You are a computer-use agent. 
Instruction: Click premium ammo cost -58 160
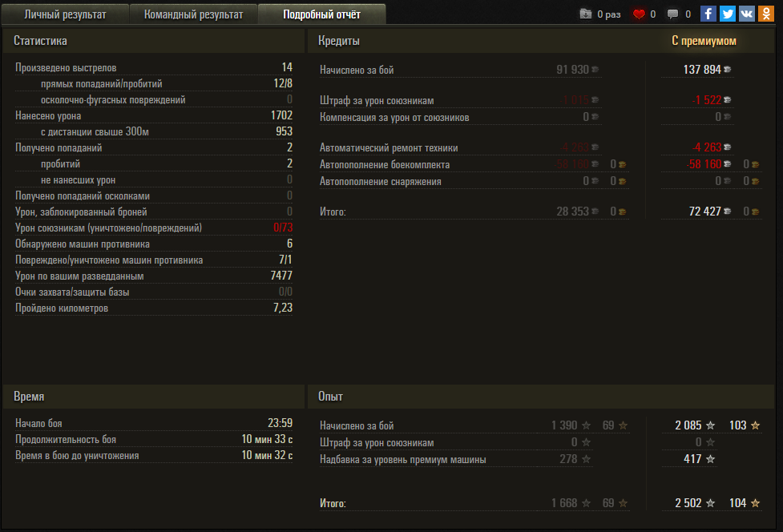[x=704, y=163]
